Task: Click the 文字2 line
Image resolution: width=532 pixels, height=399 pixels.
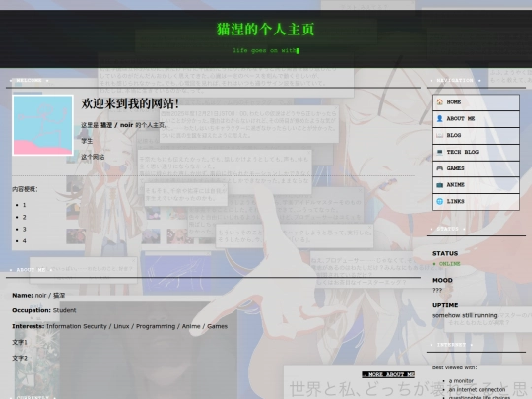Action: tap(20, 358)
